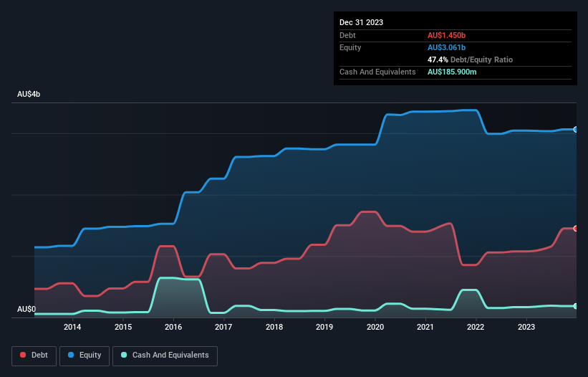Toggle the Debt series legend button
588x377 pixels.
pos(34,355)
